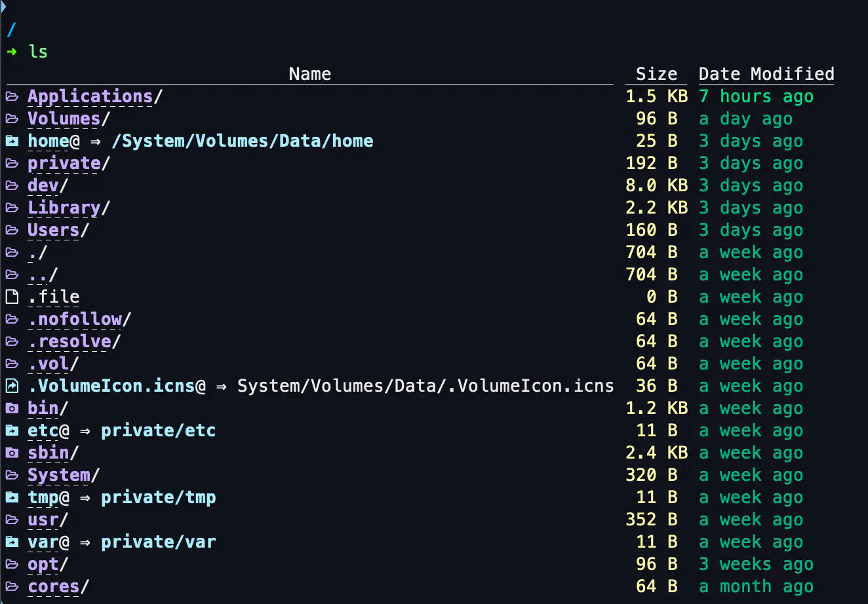The image size is (868, 604).
Task: Click the /System/Volumes/Data/home symlink target
Action: (242, 142)
